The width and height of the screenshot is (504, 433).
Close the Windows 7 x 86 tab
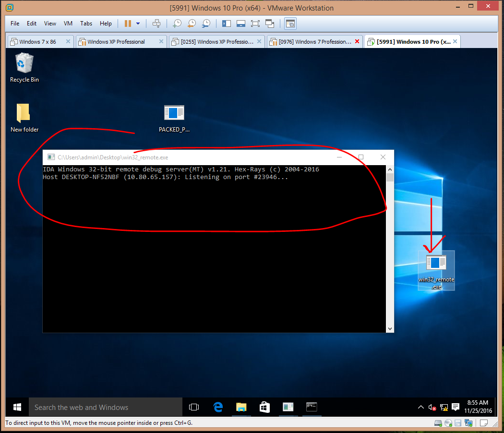pos(68,42)
